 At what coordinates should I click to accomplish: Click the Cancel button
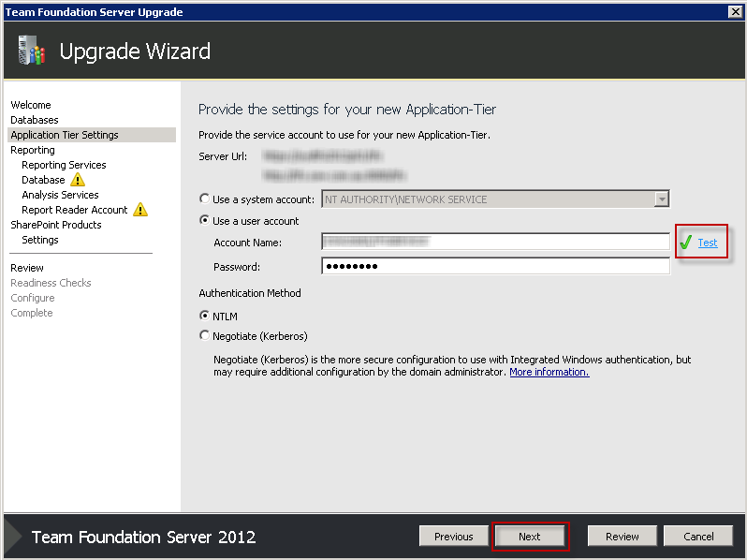coord(698,537)
